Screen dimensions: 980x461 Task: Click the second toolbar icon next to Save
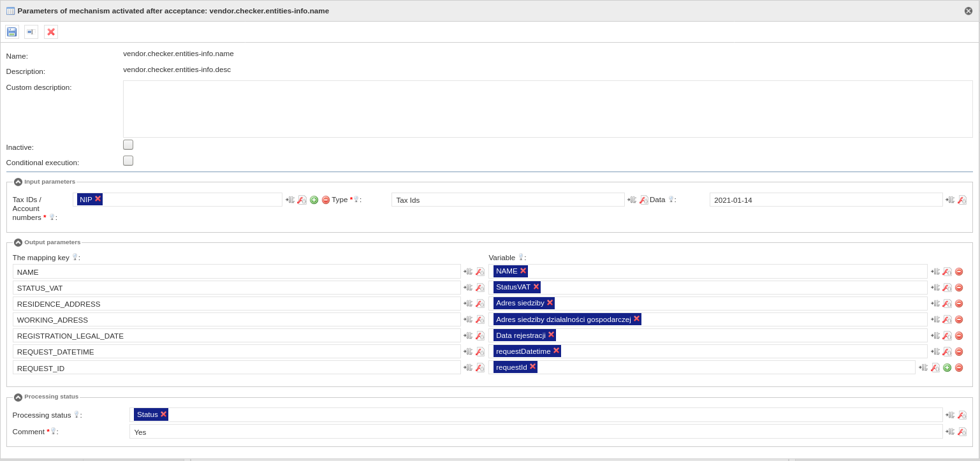(31, 32)
